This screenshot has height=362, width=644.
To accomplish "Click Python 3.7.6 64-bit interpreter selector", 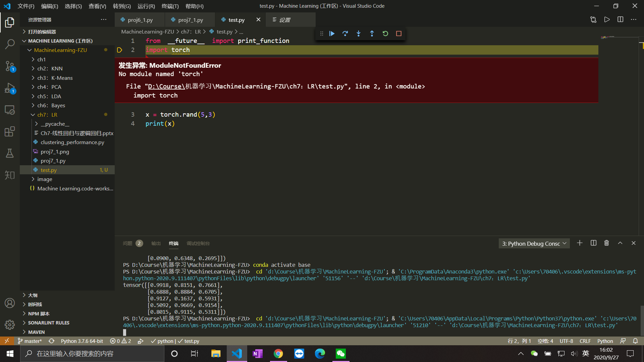I will 82,341.
